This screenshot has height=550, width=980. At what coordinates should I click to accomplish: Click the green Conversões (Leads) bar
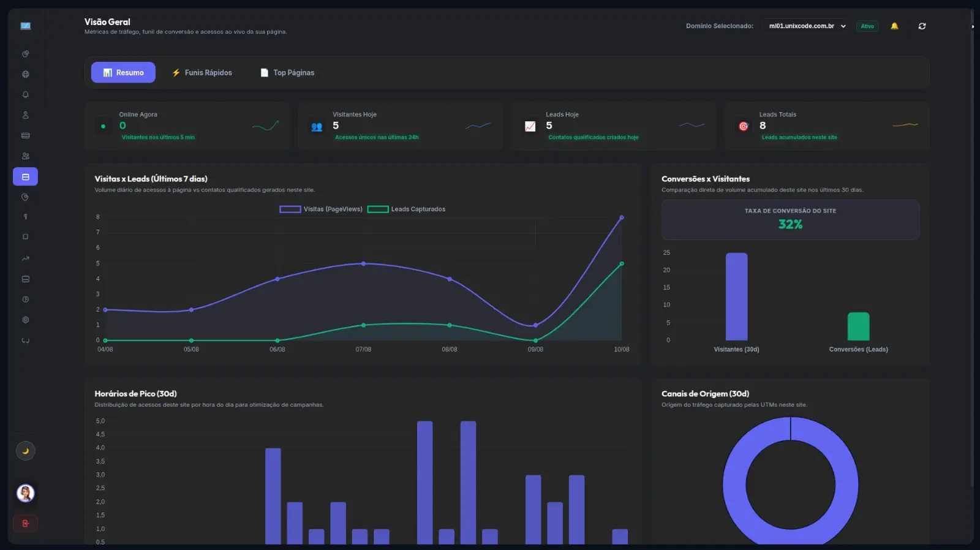pyautogui.click(x=858, y=326)
